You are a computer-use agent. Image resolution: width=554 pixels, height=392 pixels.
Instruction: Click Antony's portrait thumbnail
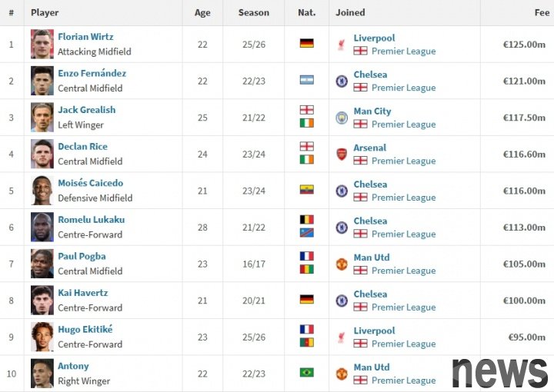click(42, 374)
